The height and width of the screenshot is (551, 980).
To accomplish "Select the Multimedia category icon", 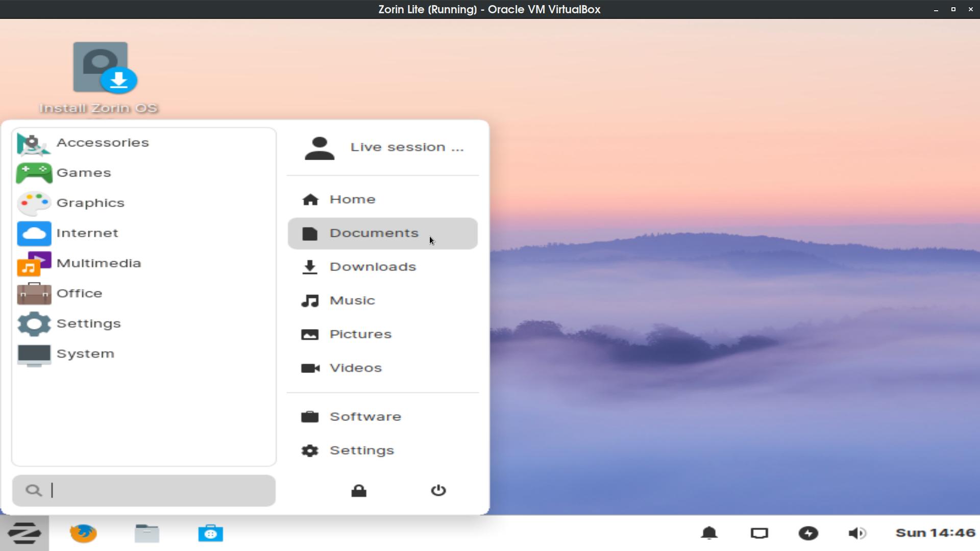I will [34, 262].
